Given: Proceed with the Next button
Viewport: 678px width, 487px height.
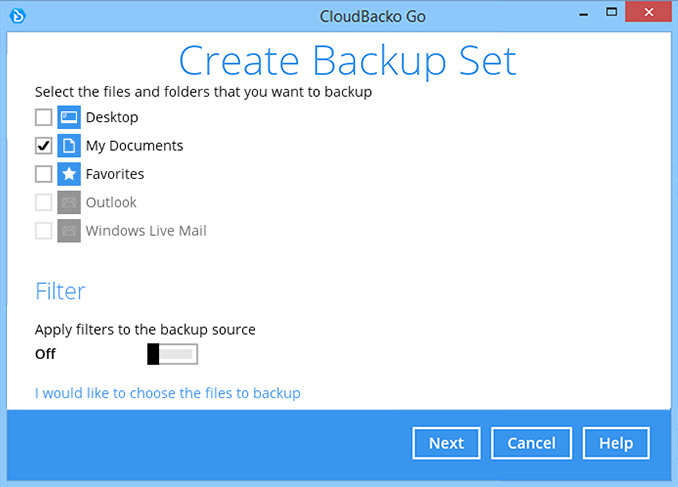Looking at the screenshot, I should (446, 443).
